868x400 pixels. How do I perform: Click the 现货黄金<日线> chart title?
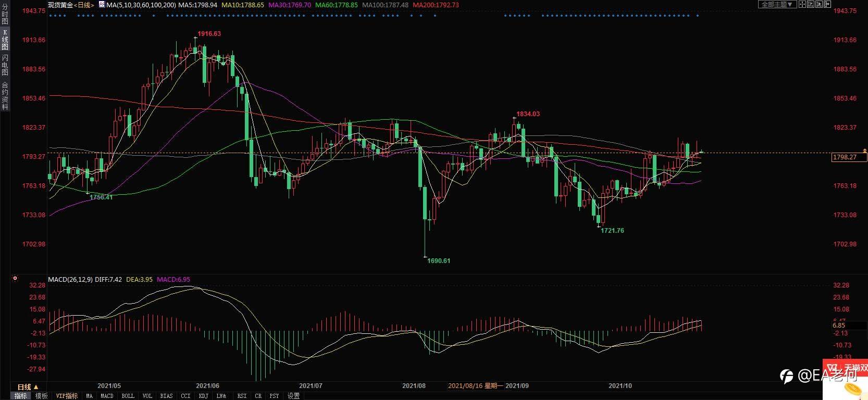(71, 5)
